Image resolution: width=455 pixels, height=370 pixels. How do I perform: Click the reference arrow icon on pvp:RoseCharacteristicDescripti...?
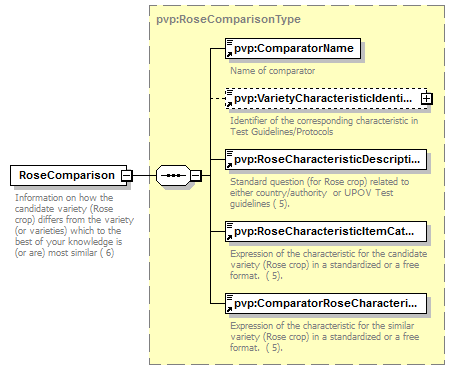click(229, 166)
